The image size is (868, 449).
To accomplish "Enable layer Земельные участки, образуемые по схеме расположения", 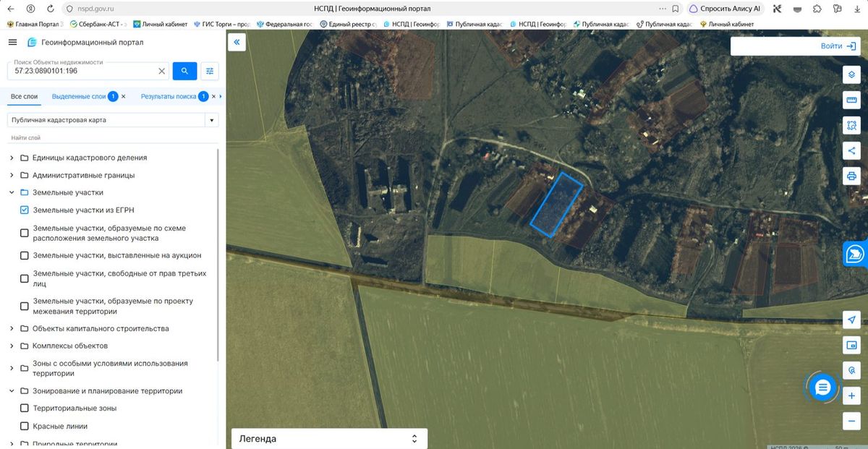I will click(25, 233).
